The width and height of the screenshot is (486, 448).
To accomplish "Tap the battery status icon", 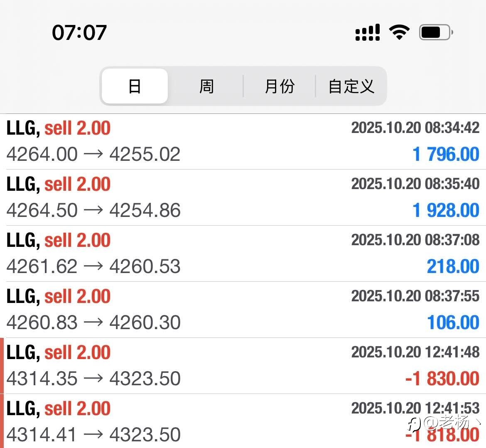I will pyautogui.click(x=436, y=32).
